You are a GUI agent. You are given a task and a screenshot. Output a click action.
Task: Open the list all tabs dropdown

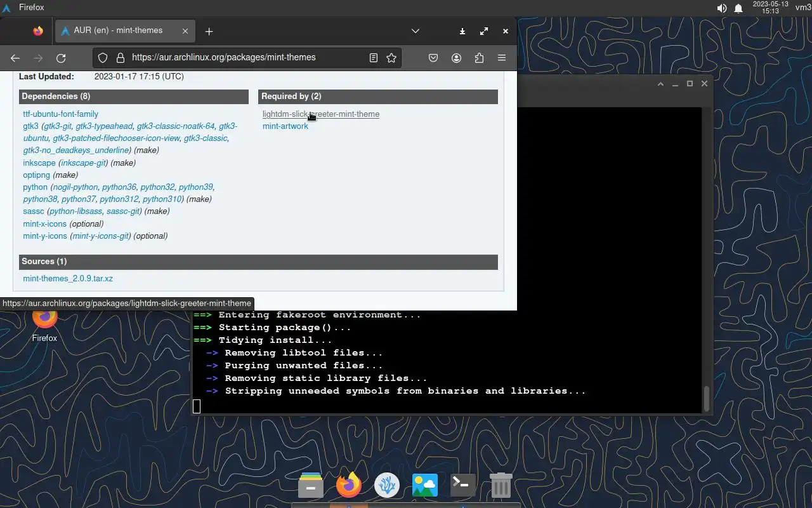coord(416,30)
